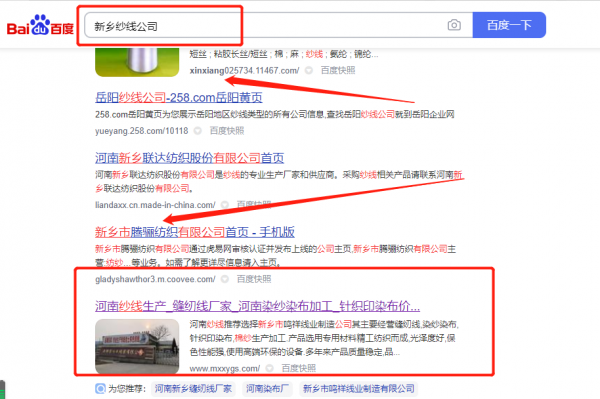The image size is (600, 399).
Task: Open dropdown arrow beside www.mxxygs.com
Action: pos(269,368)
